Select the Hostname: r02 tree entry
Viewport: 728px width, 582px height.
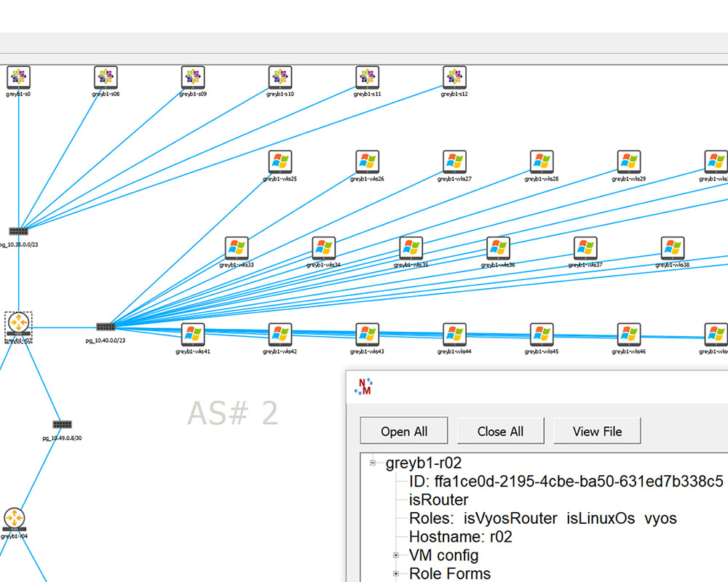[460, 537]
